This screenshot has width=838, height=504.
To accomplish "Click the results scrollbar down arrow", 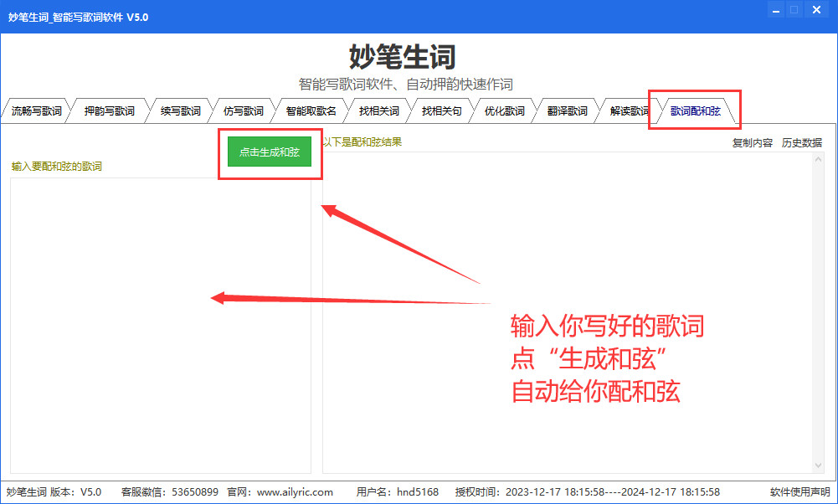I will pyautogui.click(x=818, y=466).
